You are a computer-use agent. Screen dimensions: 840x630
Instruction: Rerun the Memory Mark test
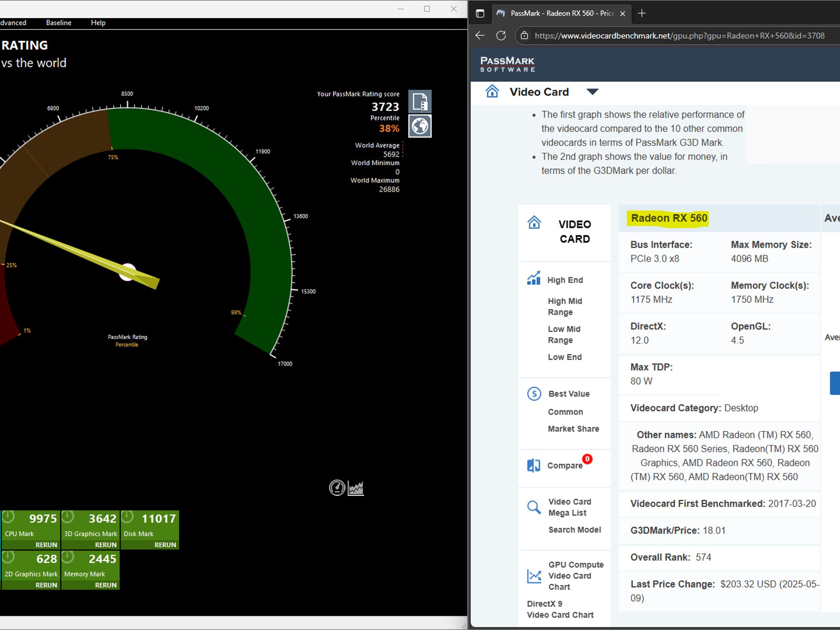(106, 585)
